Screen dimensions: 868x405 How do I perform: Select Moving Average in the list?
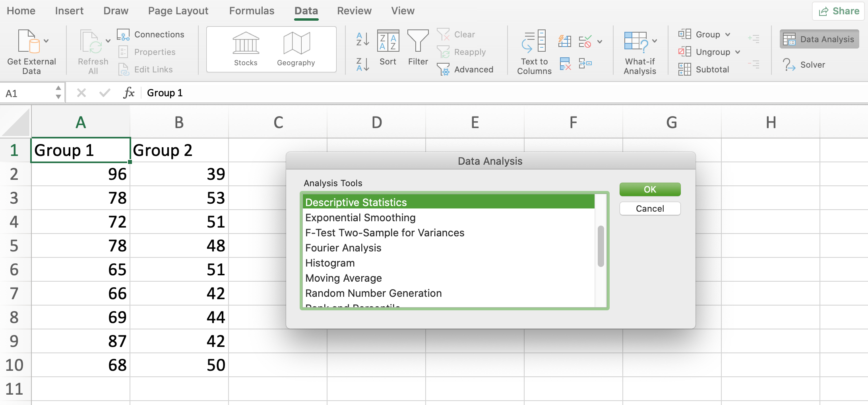[448, 278]
